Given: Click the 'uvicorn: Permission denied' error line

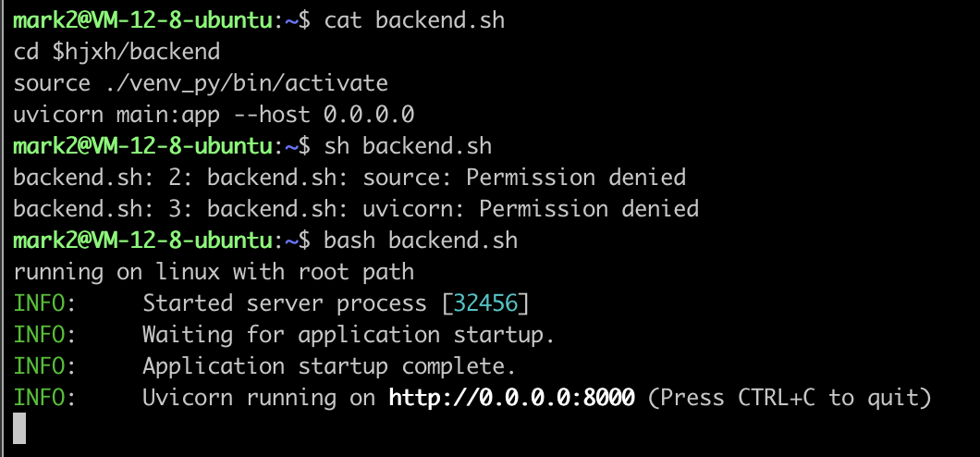Looking at the screenshot, I should pos(356,209).
